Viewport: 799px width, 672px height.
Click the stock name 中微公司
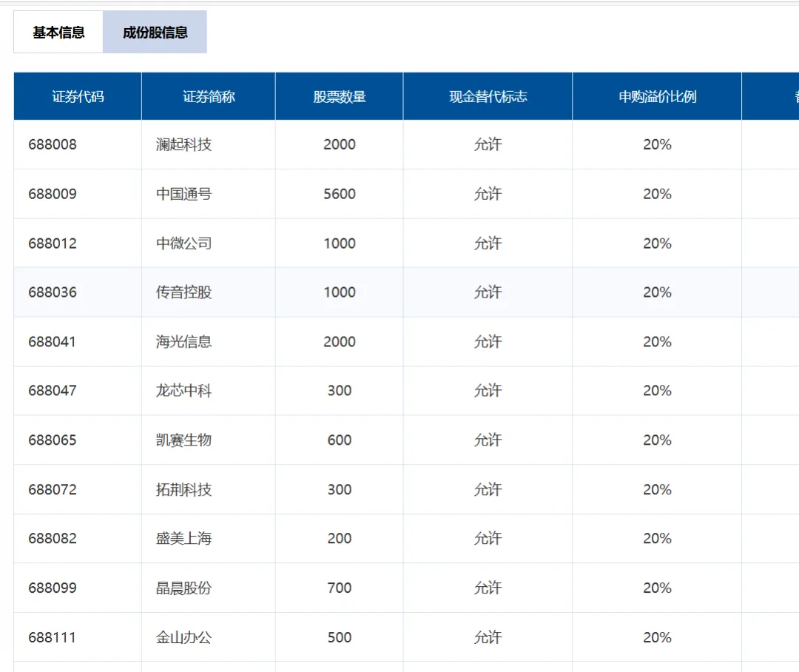(183, 243)
